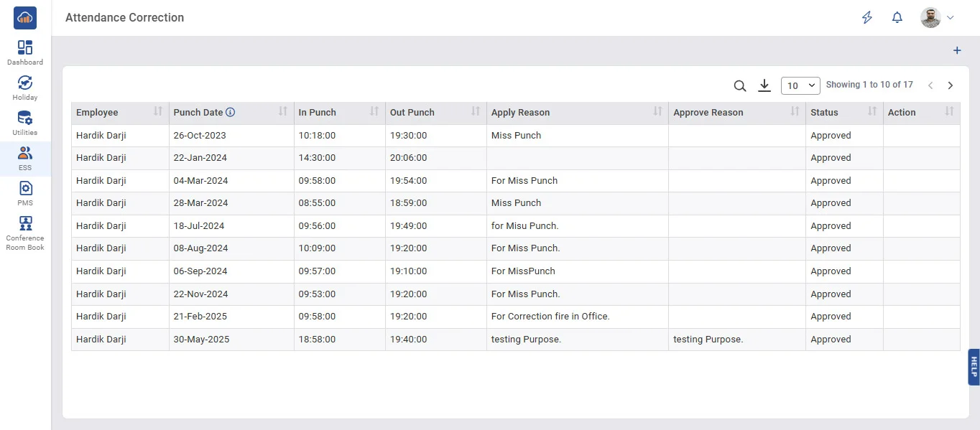This screenshot has width=980, height=430.
Task: Open the Dashboard sidebar item
Action: click(25, 53)
